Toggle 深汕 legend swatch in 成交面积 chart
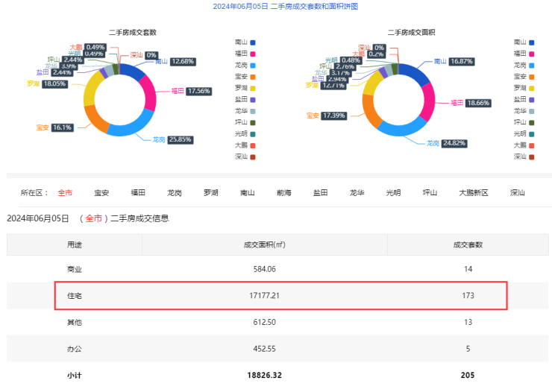552x392 pixels. [532, 157]
